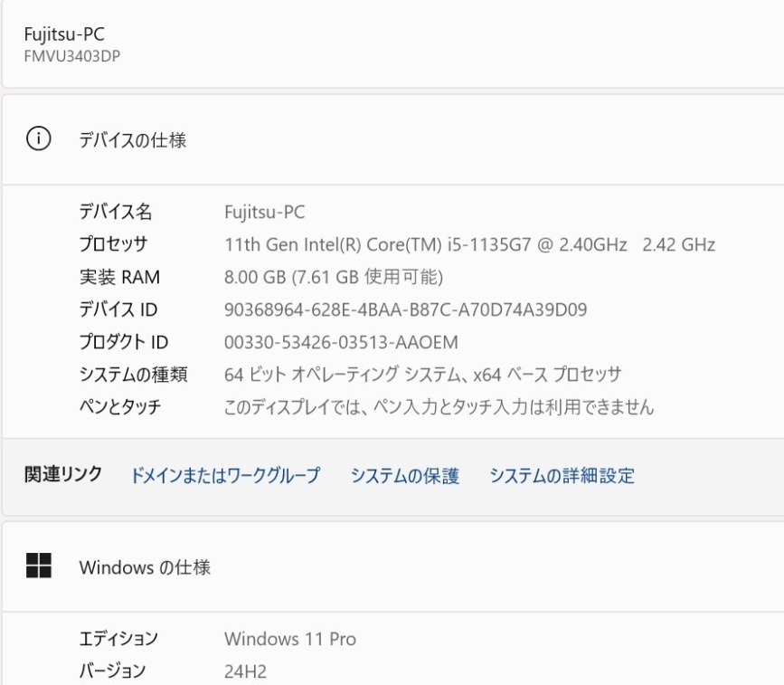
Task: Click the システムの種類 value text
Action: (x=422, y=375)
